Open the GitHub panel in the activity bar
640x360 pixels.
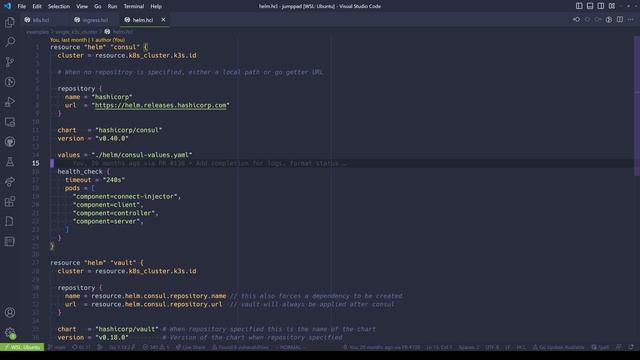(x=10, y=142)
